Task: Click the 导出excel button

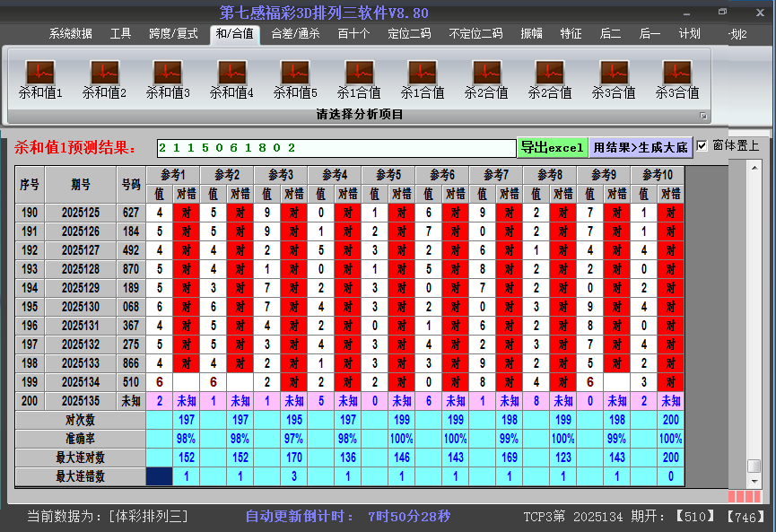Action: (x=553, y=147)
